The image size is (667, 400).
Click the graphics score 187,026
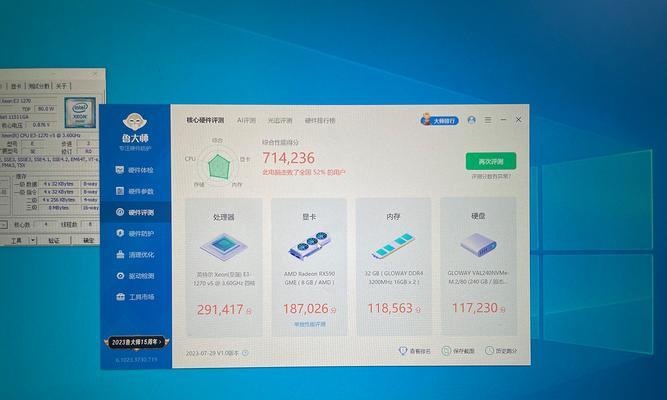pyautogui.click(x=306, y=309)
